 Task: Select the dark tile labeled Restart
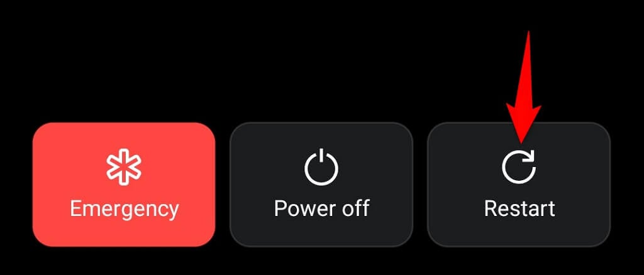(x=519, y=185)
